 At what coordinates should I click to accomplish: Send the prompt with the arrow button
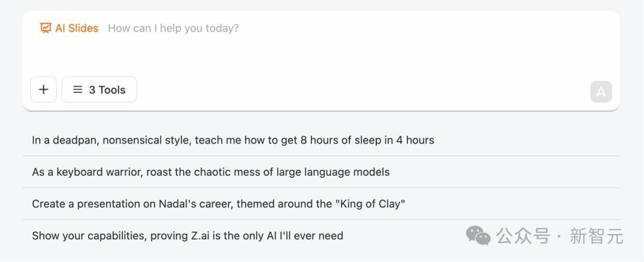coord(601,92)
